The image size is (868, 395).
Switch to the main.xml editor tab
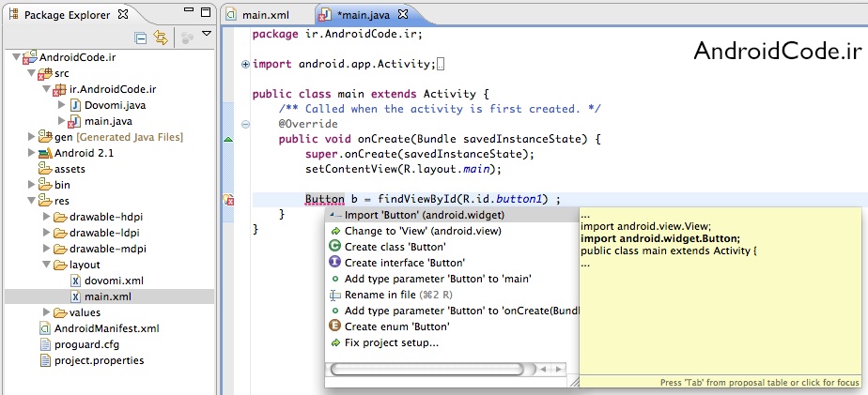click(265, 15)
